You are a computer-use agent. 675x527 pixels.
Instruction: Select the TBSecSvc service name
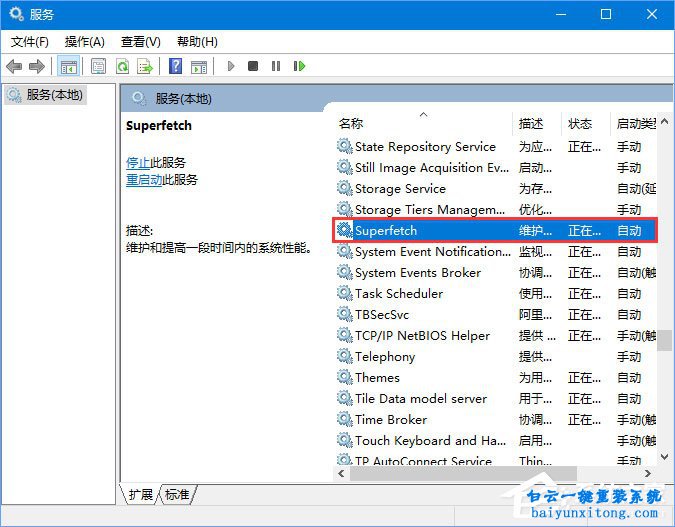pyautogui.click(x=382, y=315)
